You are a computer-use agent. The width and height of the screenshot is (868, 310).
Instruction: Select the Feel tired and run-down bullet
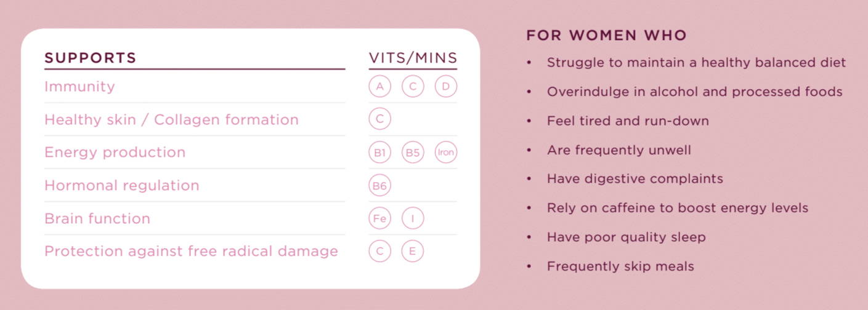628,121
